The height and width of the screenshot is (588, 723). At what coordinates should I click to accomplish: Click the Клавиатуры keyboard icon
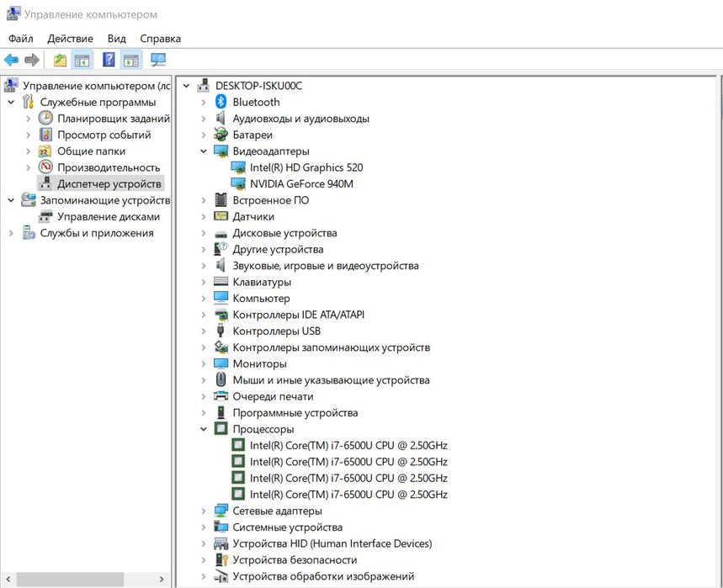(x=221, y=282)
